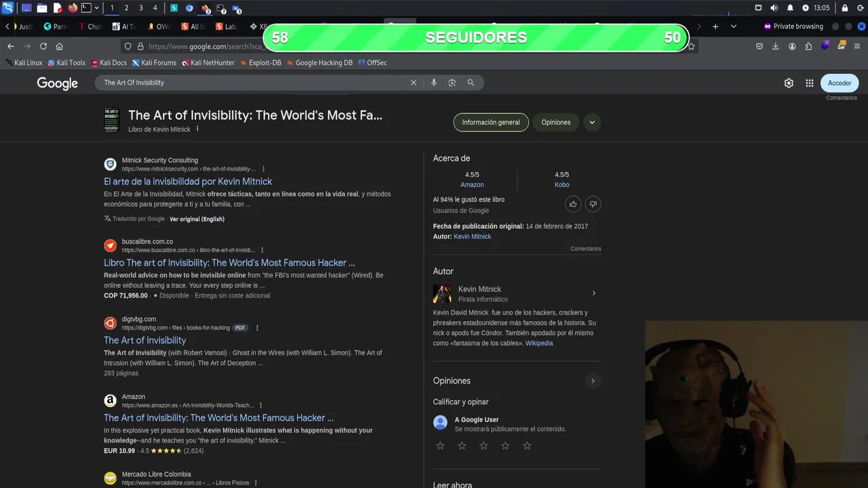Launch Firefox from the top panel
This screenshot has height=488, width=868.
[x=73, y=8]
